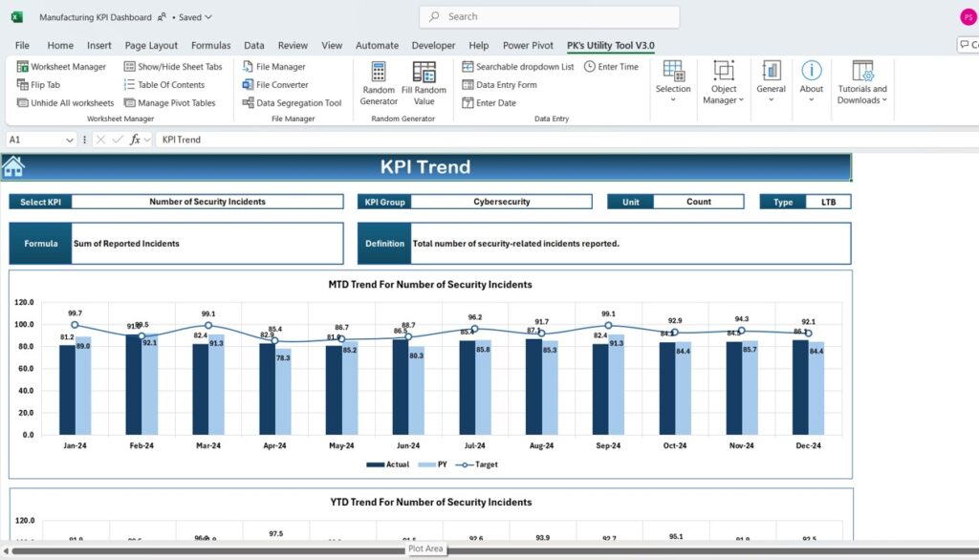Confirm formula entry with checkmark
This screenshot has height=560, width=979.
[118, 140]
